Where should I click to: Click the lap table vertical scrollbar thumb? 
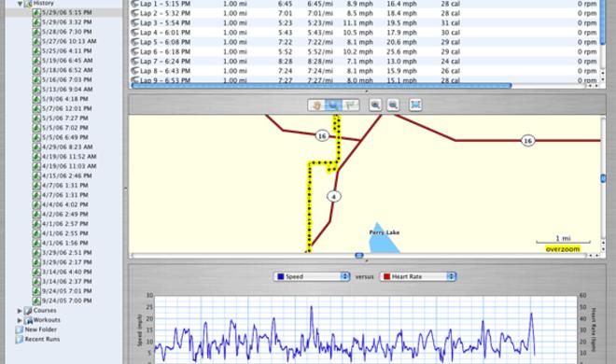(x=603, y=22)
